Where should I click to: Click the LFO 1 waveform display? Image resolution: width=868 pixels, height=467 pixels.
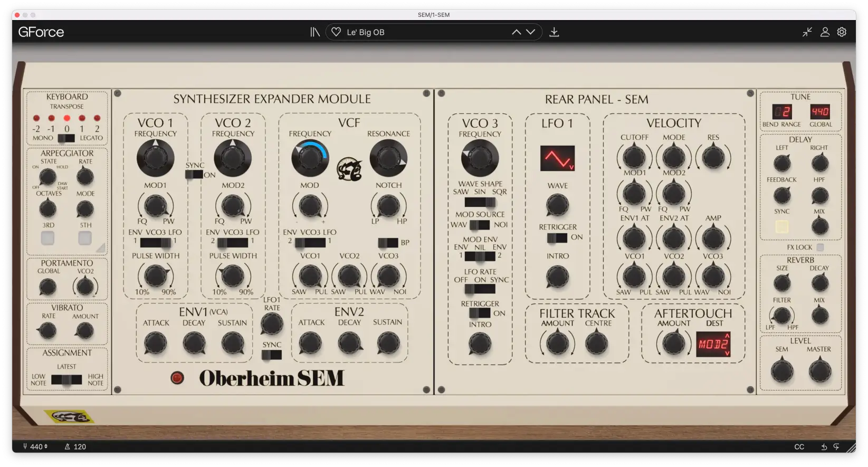pos(557,158)
